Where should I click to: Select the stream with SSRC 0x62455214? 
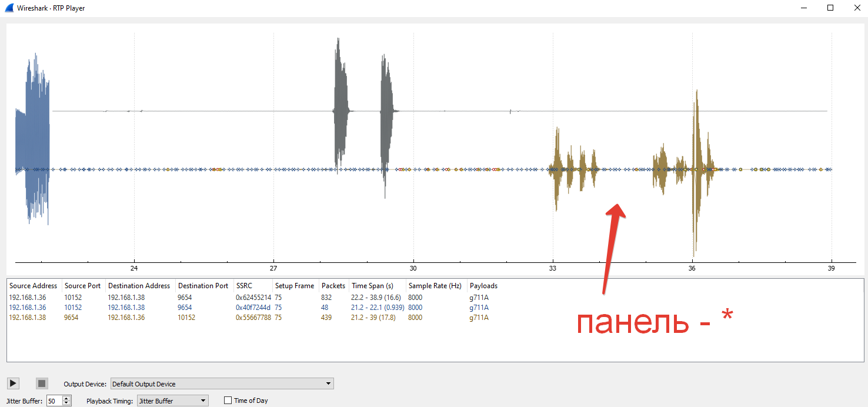pyautogui.click(x=253, y=298)
